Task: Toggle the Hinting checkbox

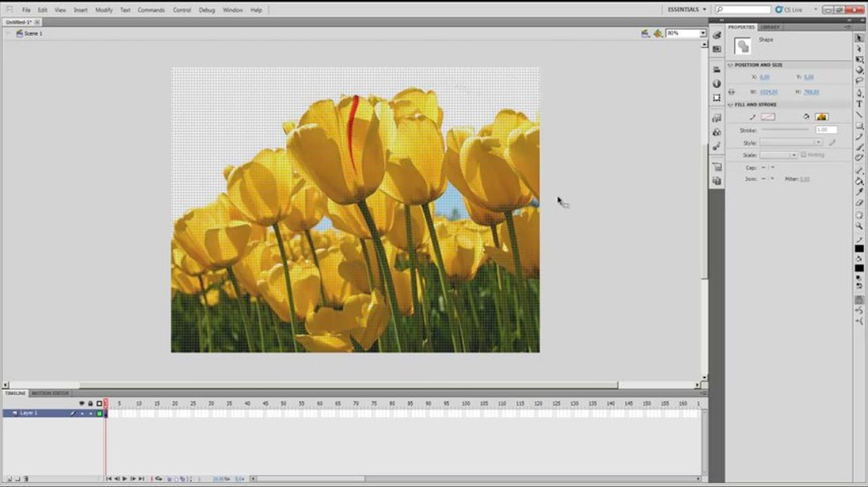Action: [x=804, y=154]
